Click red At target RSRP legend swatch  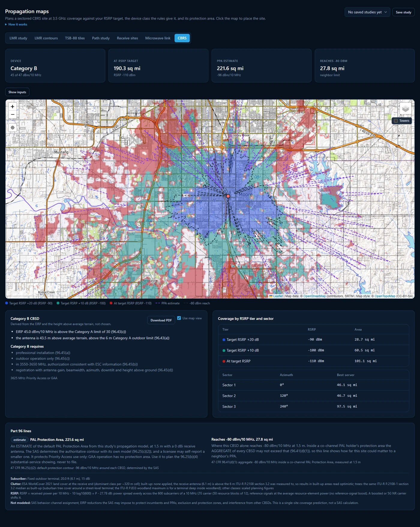(111, 303)
